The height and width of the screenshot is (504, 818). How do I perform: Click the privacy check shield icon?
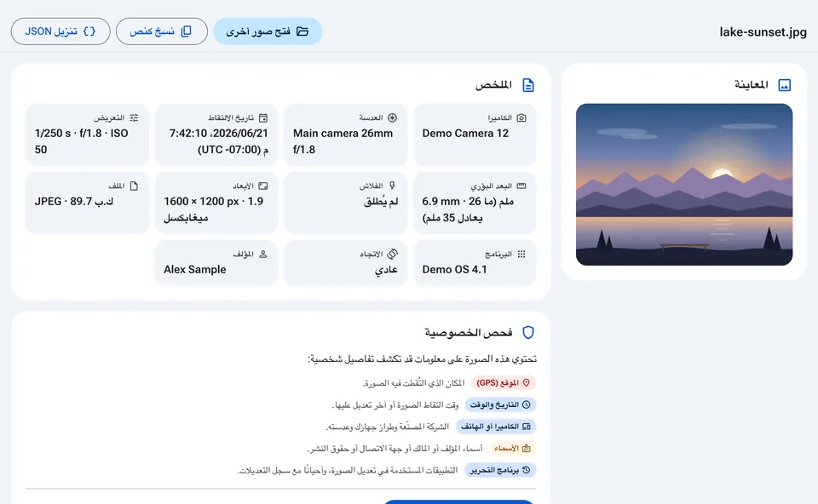click(528, 333)
